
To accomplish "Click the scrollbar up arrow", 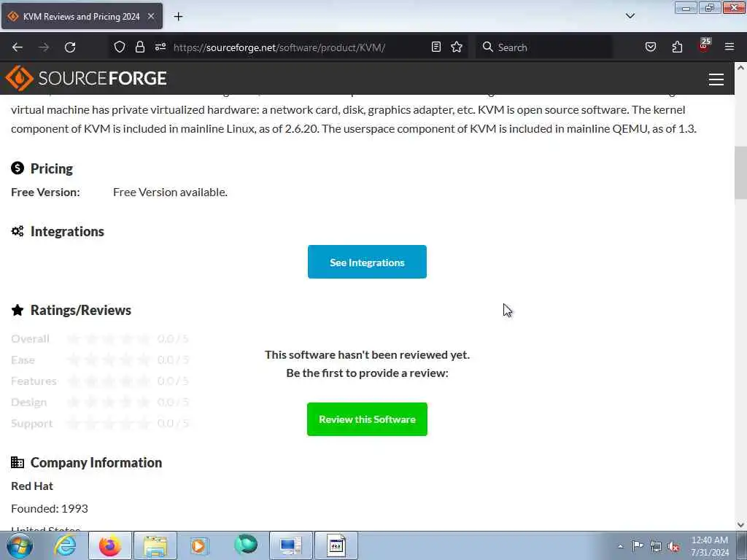I will (740, 68).
